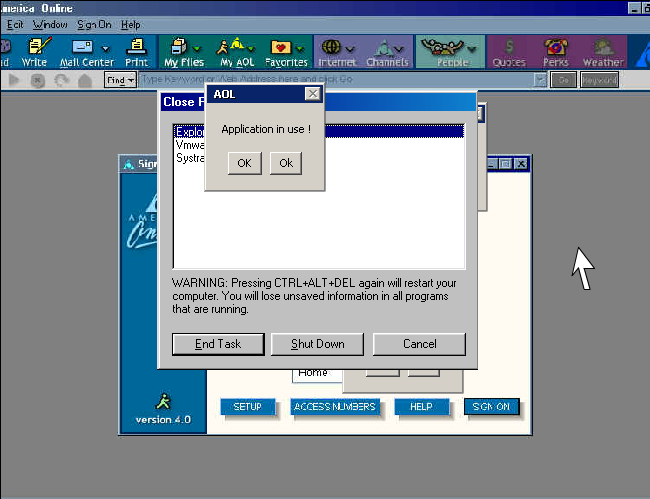Click HELP in the Sign On window
Screen dimensions: 650x499
point(421,407)
